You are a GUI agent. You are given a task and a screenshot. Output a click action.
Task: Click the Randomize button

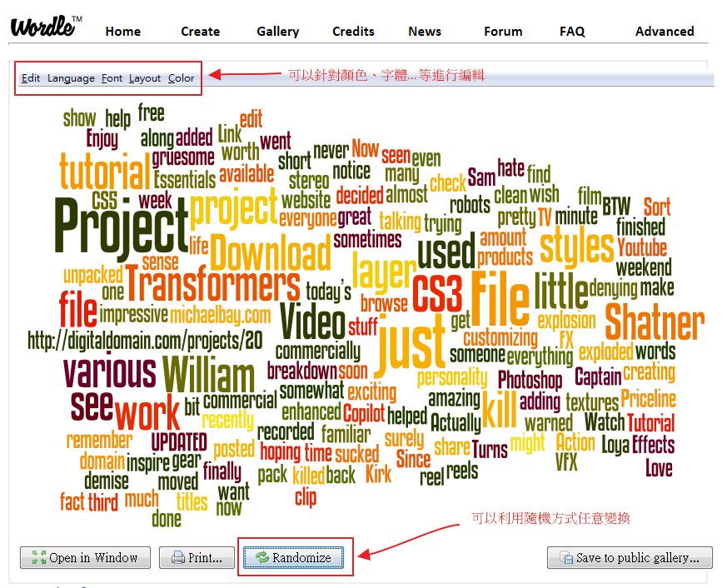tap(294, 558)
